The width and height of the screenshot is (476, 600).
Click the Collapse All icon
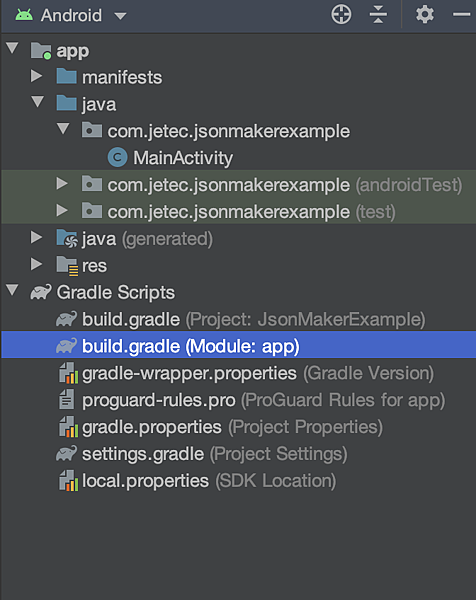click(x=378, y=15)
